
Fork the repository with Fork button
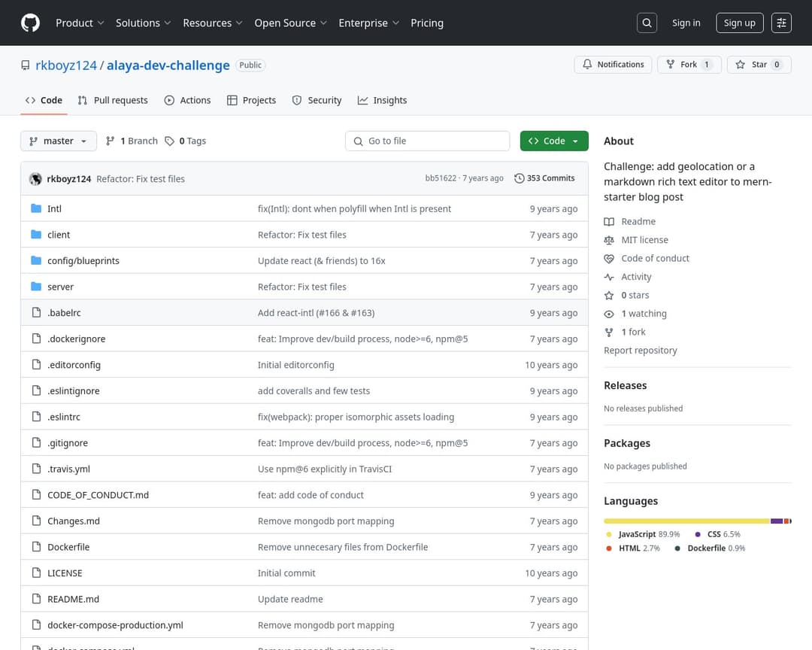689,64
